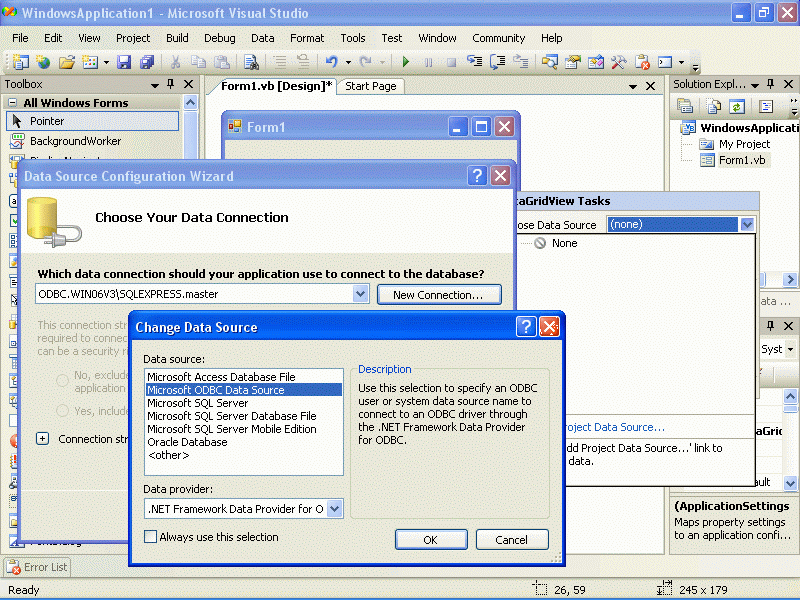This screenshot has width=800, height=600.
Task: Click the Cut scissors icon
Action: point(175,62)
